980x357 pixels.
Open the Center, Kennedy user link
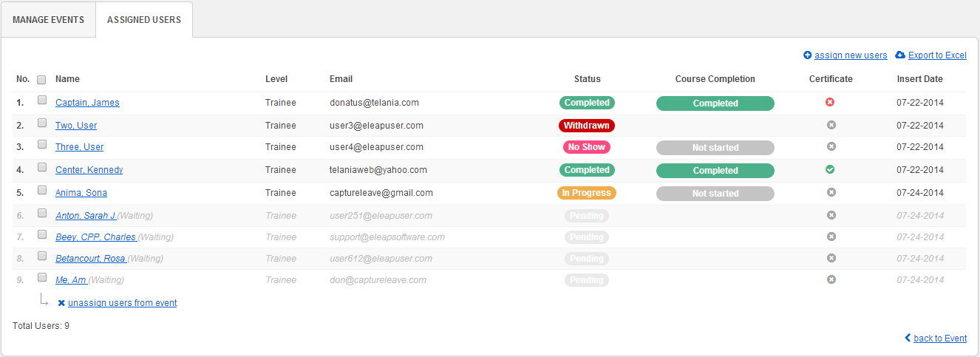coord(89,170)
